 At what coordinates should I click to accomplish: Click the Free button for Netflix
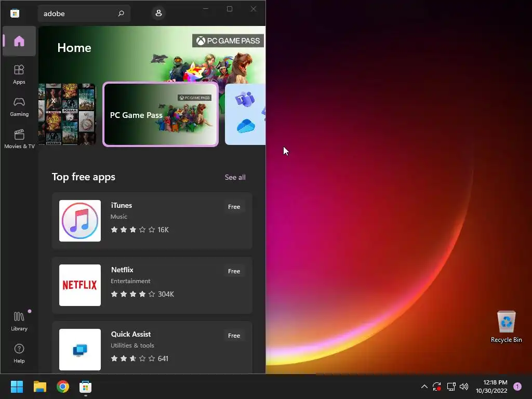click(234, 271)
